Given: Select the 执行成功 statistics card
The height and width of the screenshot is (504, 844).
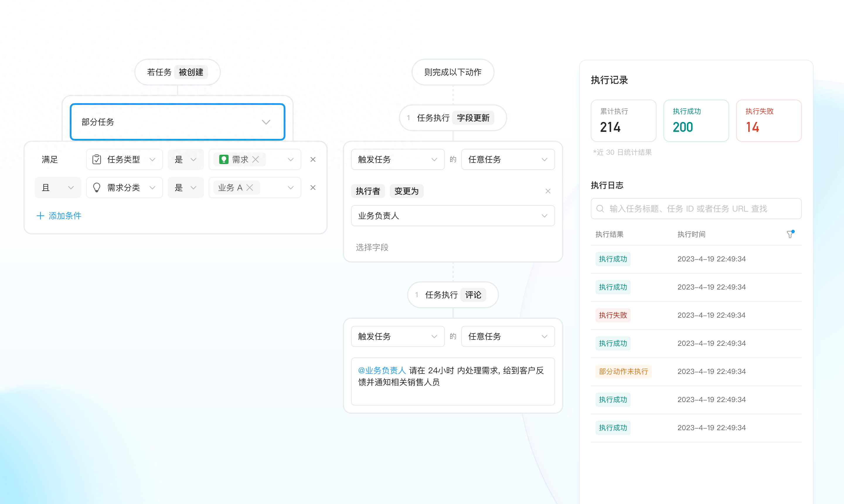Looking at the screenshot, I should tap(696, 120).
